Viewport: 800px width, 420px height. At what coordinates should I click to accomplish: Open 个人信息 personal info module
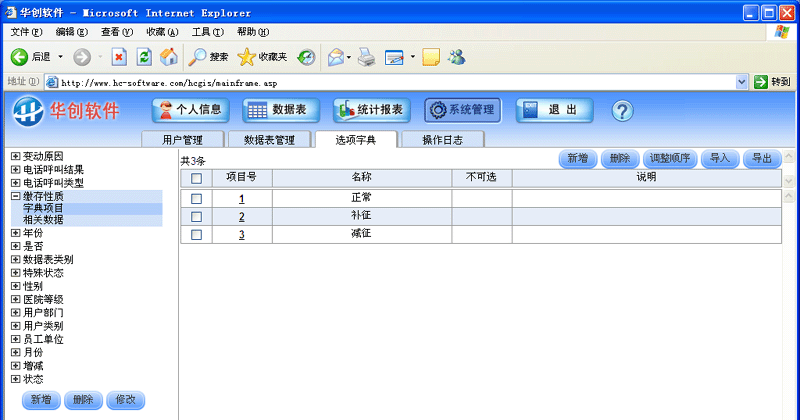190,110
